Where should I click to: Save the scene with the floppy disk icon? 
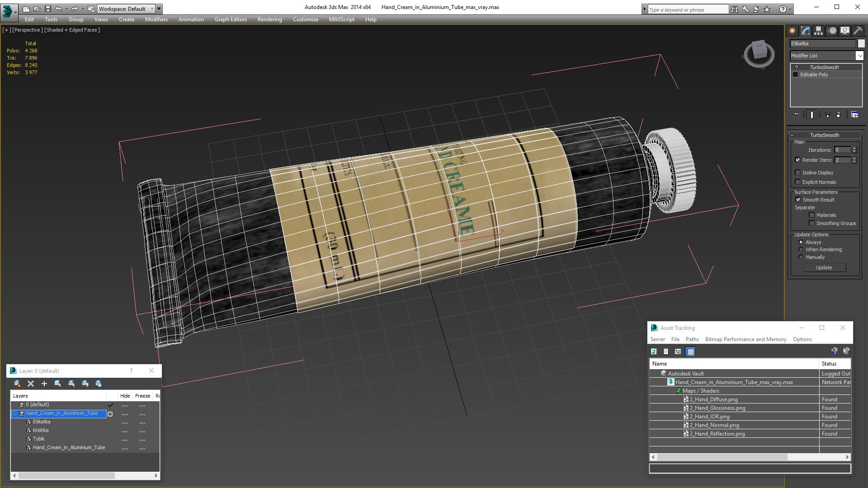tap(47, 9)
